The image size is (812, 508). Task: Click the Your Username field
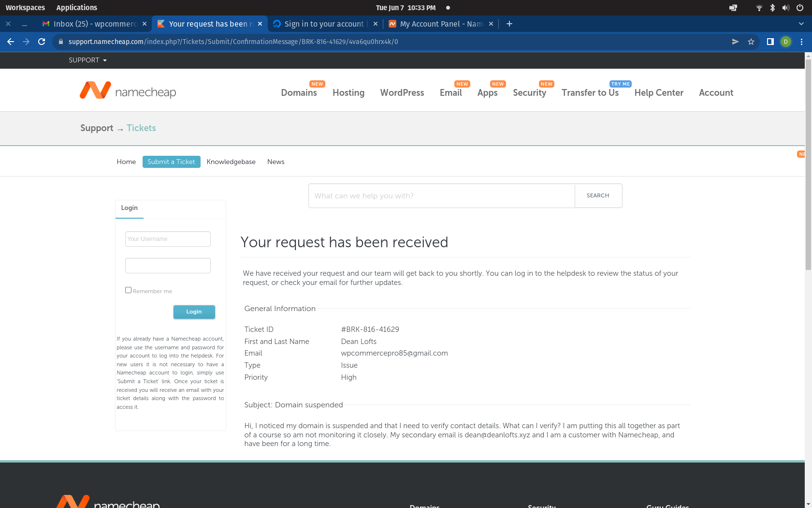(168, 239)
